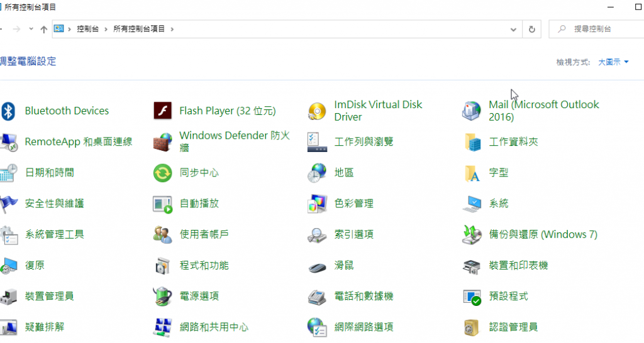Expand chevron after 控制台 in breadcrumb
This screenshot has height=343, width=644.
click(106, 29)
